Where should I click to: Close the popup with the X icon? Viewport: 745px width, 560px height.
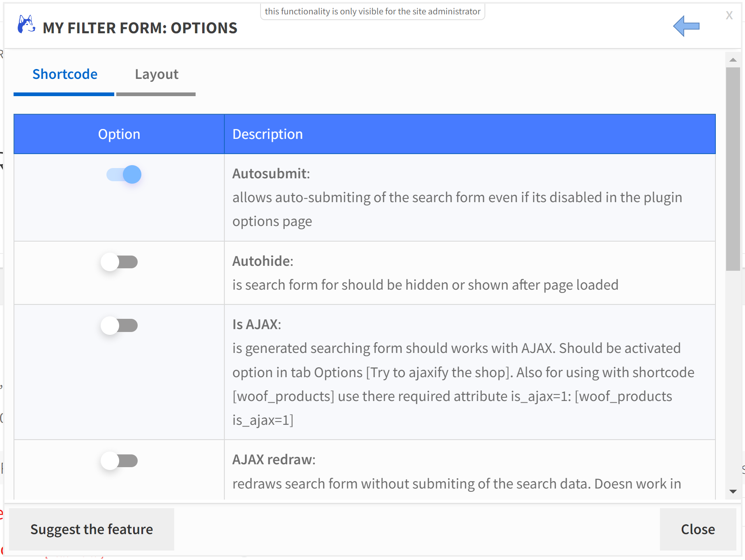729,15
